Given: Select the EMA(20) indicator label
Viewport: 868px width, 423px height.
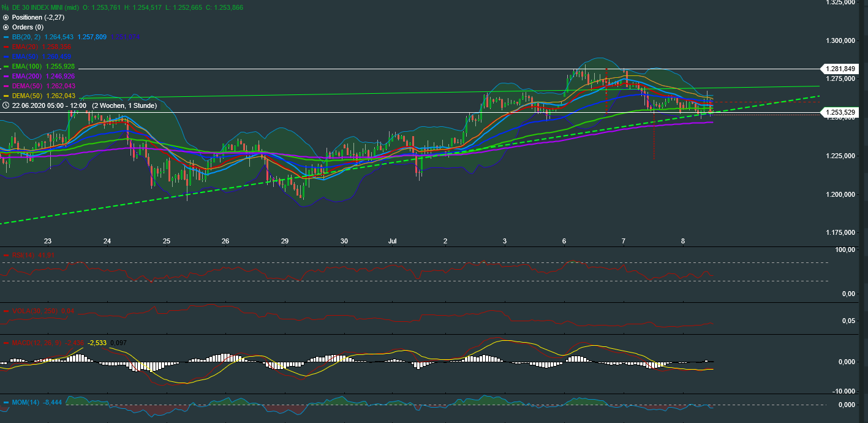Looking at the screenshot, I should click(x=25, y=47).
